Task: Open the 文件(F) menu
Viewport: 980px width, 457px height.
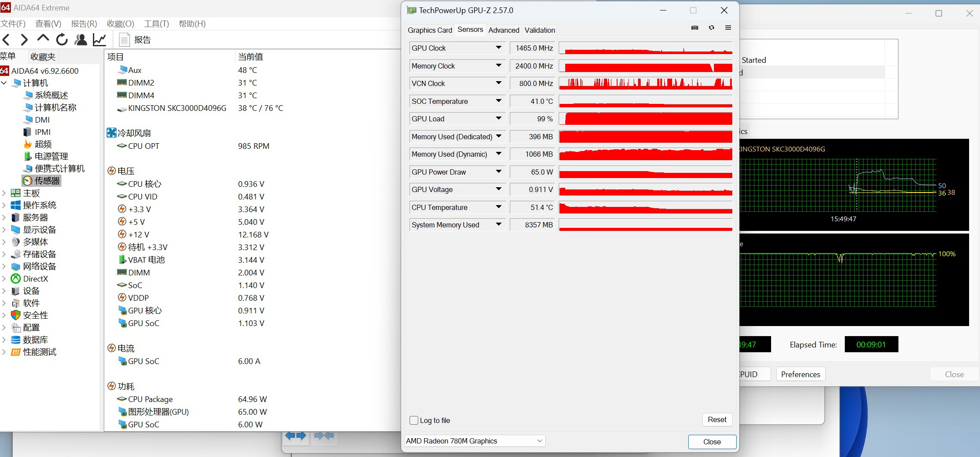Action: click(13, 24)
